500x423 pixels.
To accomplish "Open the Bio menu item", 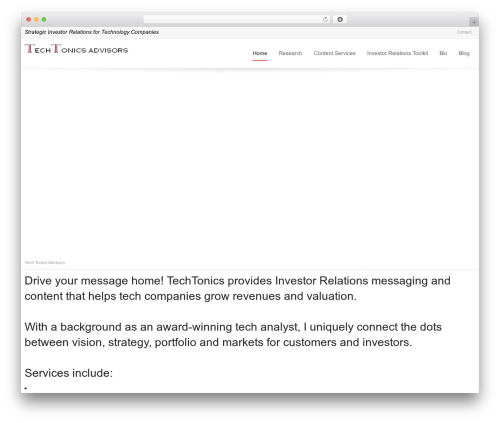I will pos(443,53).
